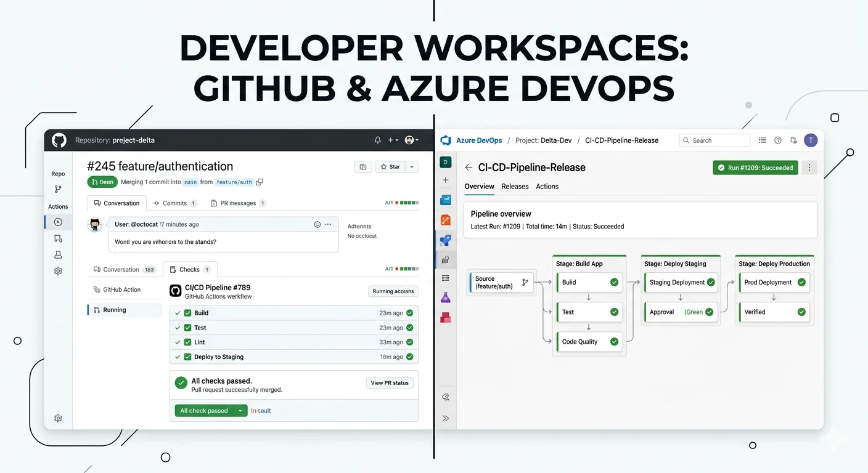Expand the Azure sidebar with the double chevron
The image size is (868, 473).
click(446, 418)
